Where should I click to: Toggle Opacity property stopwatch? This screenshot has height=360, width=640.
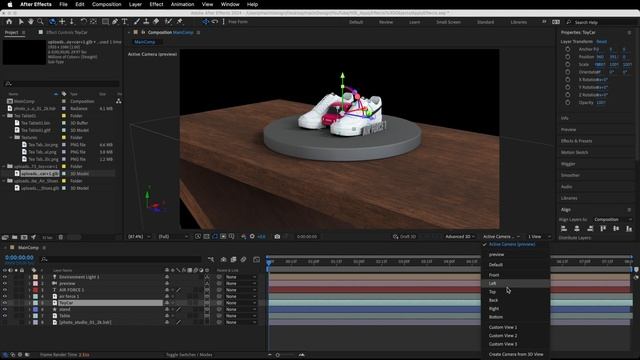567,102
